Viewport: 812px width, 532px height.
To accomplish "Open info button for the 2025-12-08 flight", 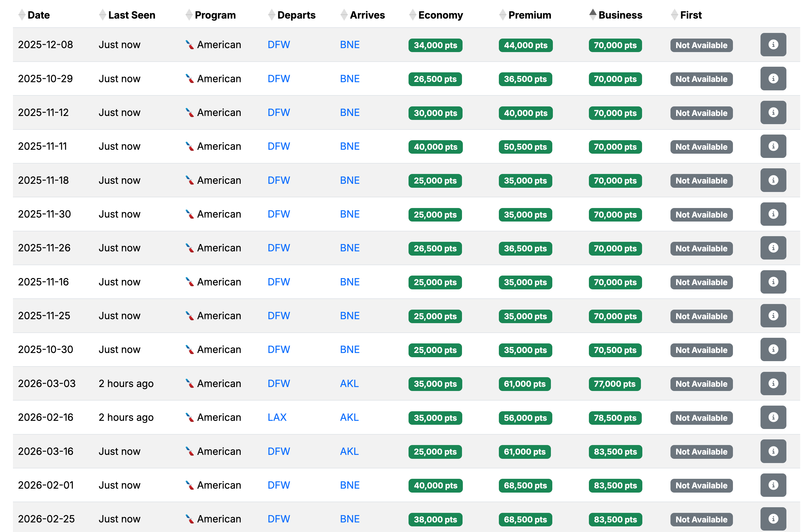I will coord(773,45).
